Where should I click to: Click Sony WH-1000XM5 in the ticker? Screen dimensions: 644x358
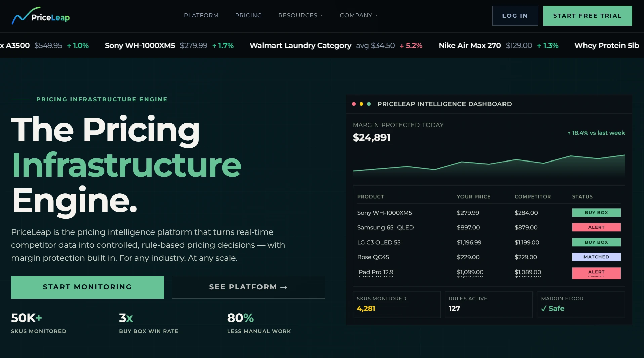pos(140,45)
